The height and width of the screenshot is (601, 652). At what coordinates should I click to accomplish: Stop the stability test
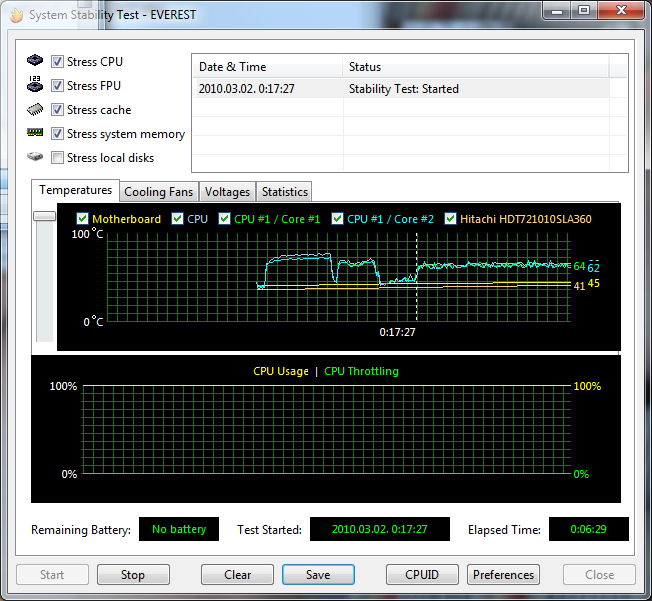point(133,574)
